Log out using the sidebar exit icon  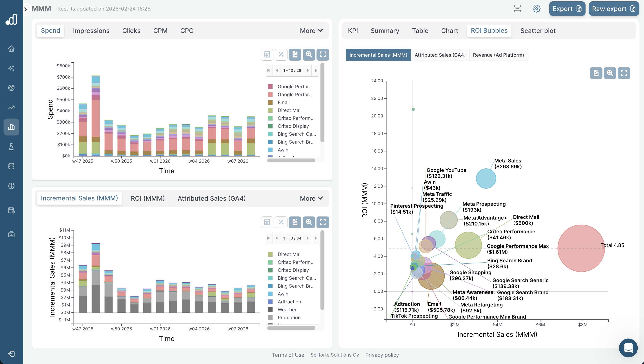point(11,354)
